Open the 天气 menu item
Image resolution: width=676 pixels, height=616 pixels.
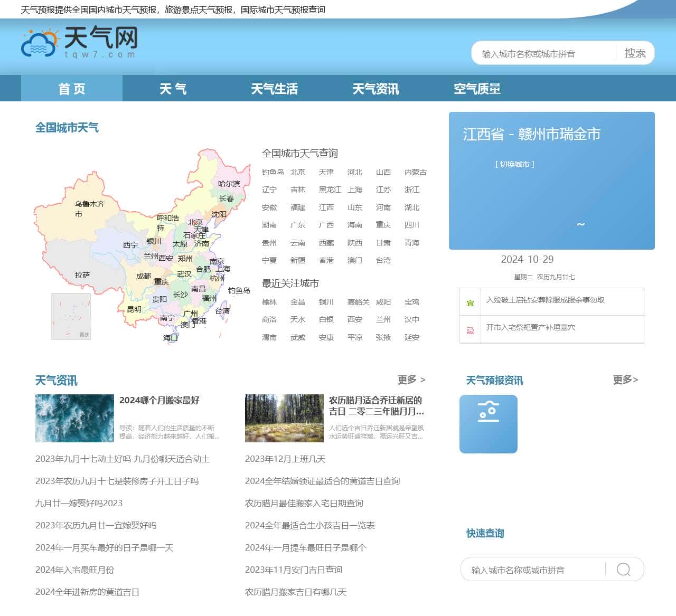173,89
